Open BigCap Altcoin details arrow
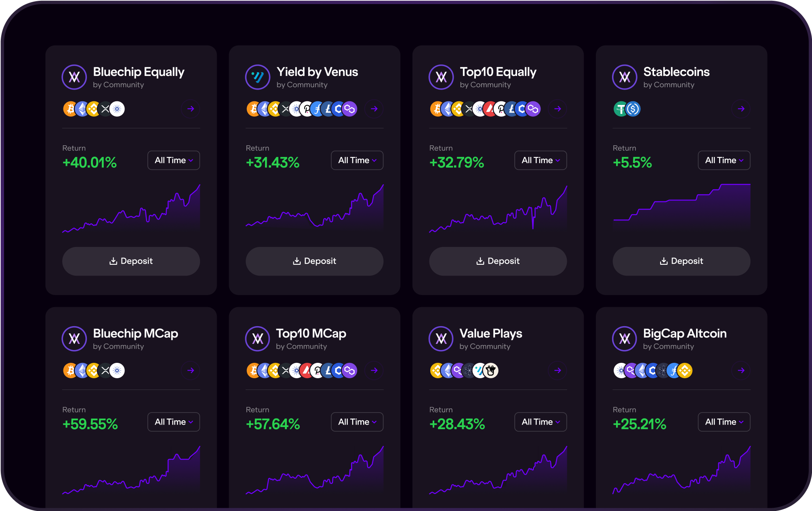 click(x=741, y=371)
